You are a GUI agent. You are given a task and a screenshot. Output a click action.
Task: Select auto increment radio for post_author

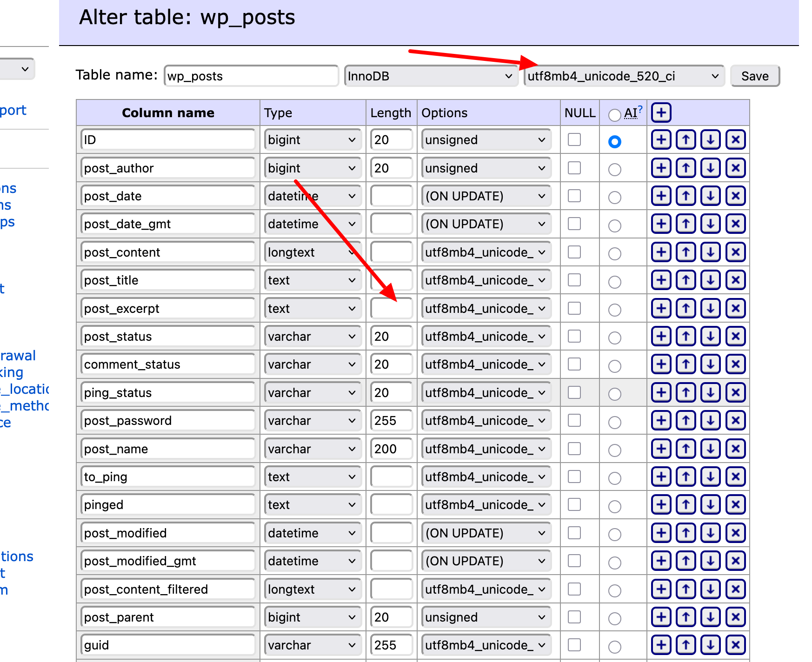(614, 170)
